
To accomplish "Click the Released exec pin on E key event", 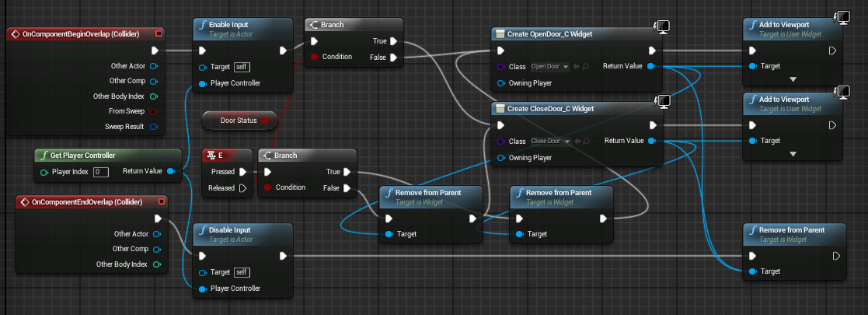I will (x=242, y=187).
